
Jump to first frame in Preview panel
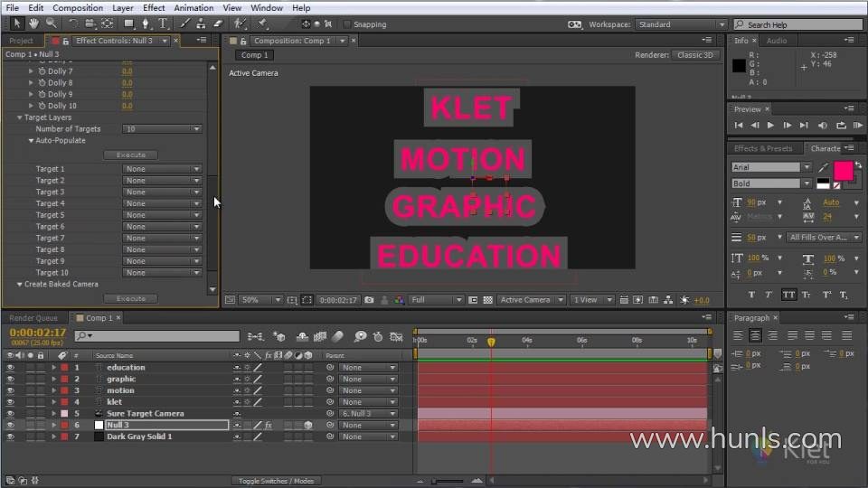739,126
